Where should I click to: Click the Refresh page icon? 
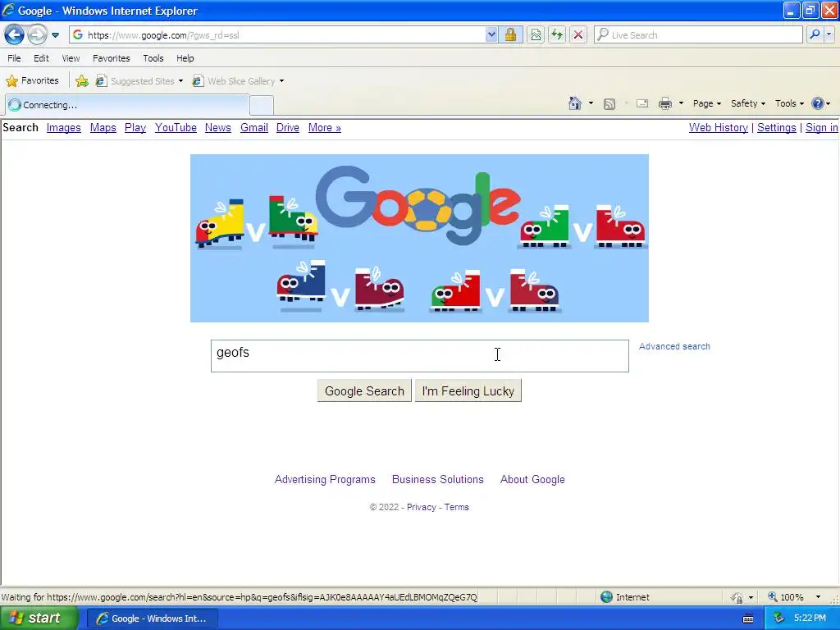coord(557,34)
